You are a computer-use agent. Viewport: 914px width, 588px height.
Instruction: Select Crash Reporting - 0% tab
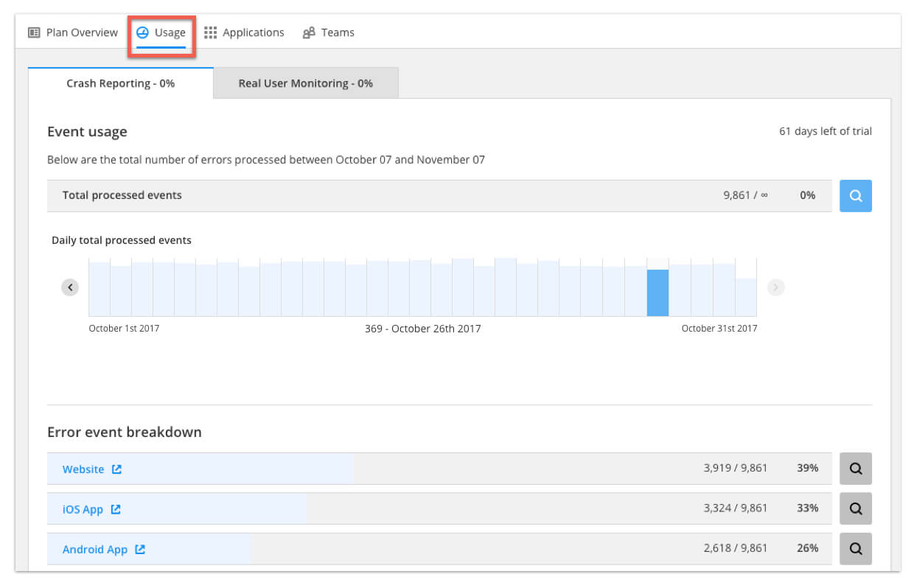120,83
